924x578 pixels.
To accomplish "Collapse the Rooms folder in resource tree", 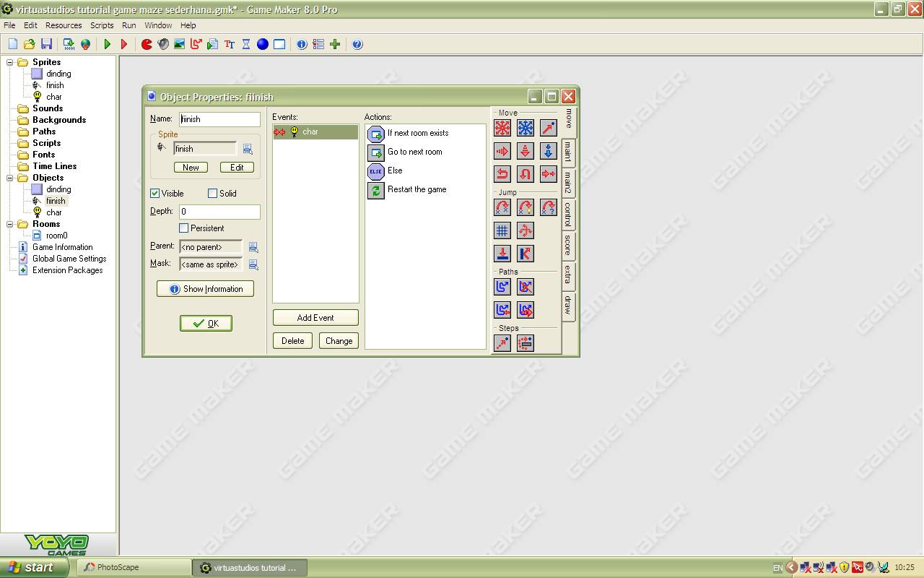I will 10,224.
